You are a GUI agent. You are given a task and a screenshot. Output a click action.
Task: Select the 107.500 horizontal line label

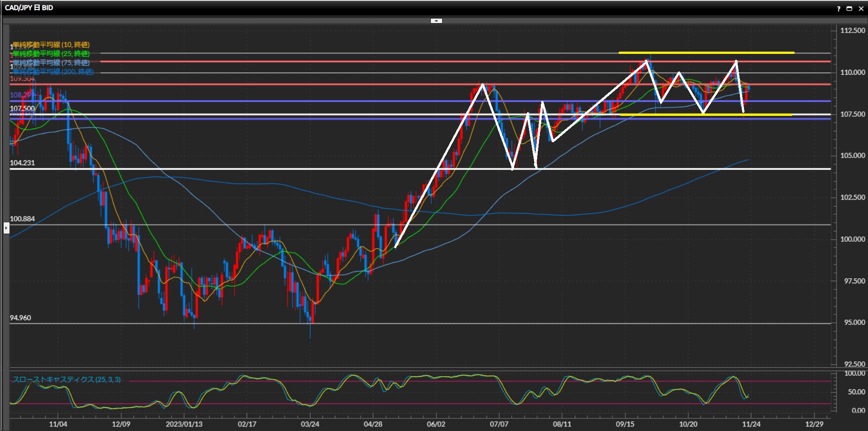click(22, 109)
